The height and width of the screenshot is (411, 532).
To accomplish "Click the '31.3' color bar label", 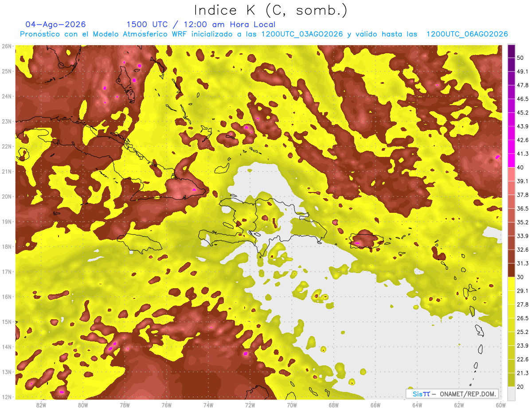I will click(522, 263).
